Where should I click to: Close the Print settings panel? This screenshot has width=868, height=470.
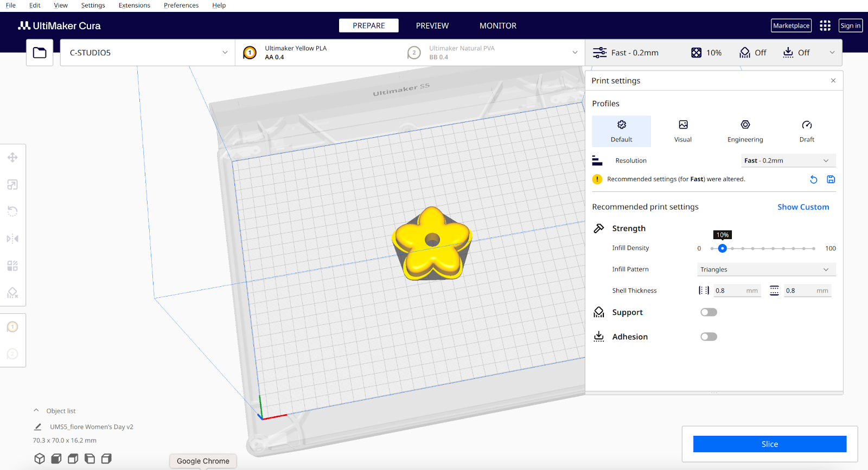[833, 80]
